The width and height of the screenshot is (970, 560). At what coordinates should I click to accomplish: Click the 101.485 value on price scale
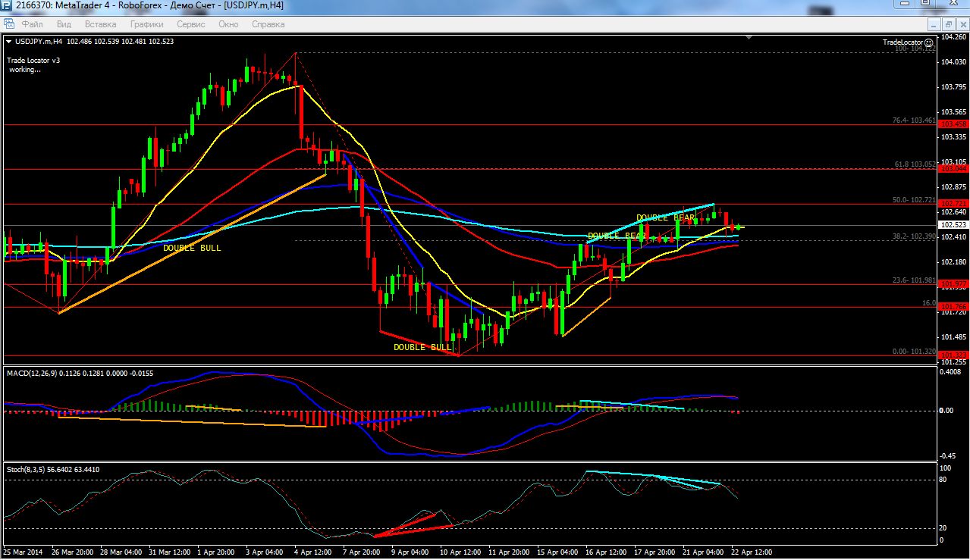click(x=954, y=336)
